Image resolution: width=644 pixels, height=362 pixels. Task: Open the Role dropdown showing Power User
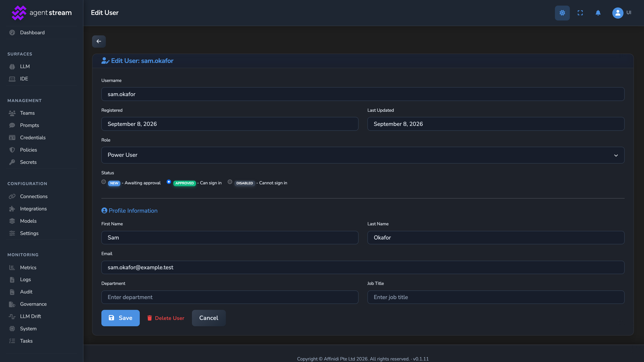coord(363,155)
